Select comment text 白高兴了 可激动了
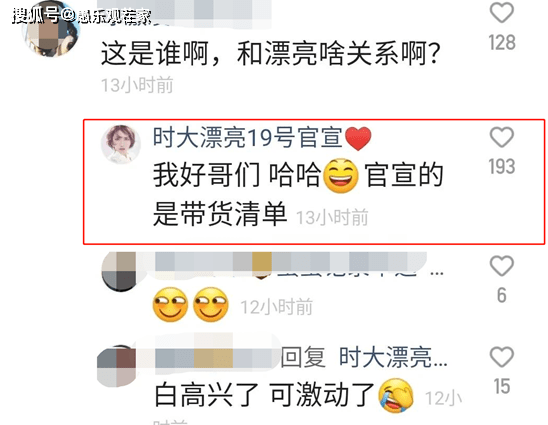 click(x=265, y=395)
